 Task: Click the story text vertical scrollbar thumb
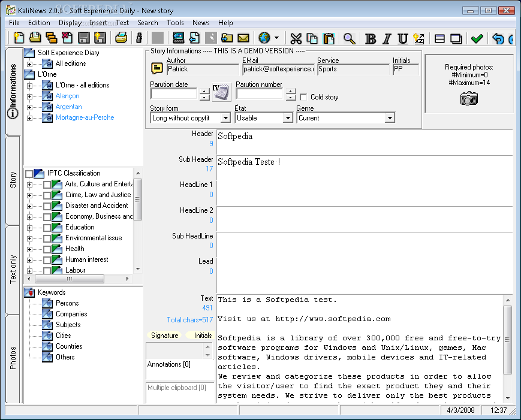click(x=507, y=339)
